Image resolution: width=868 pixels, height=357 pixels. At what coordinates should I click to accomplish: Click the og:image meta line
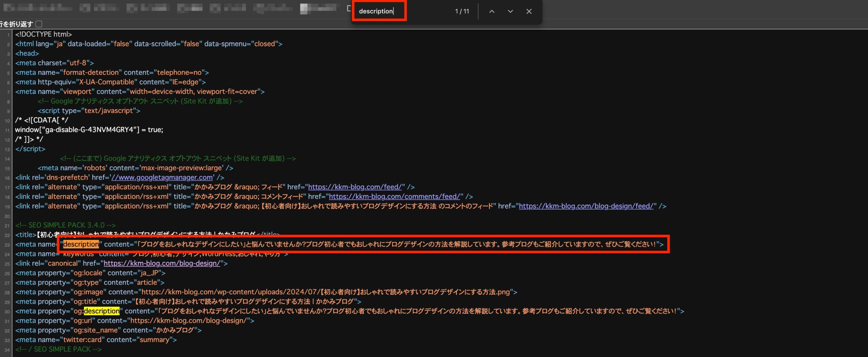(x=266, y=292)
